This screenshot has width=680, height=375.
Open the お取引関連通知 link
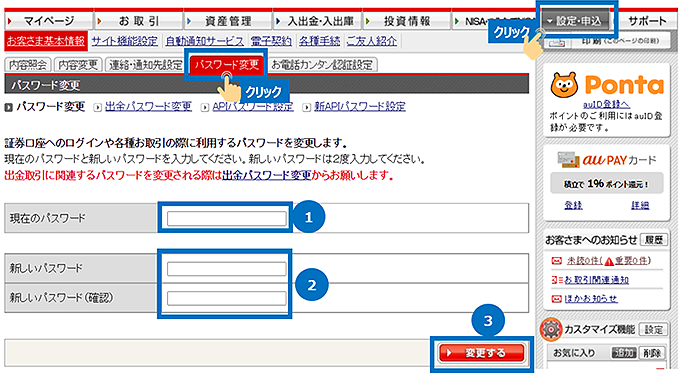click(x=597, y=280)
